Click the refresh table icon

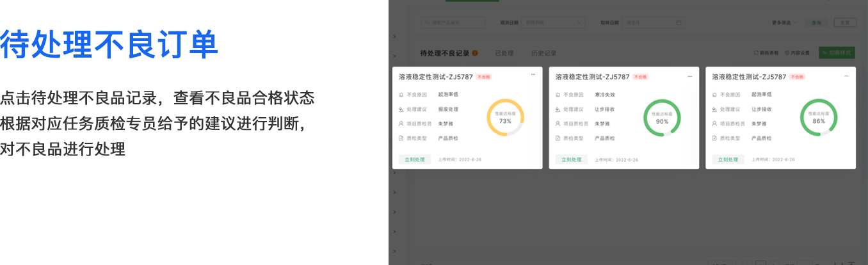coord(756,53)
